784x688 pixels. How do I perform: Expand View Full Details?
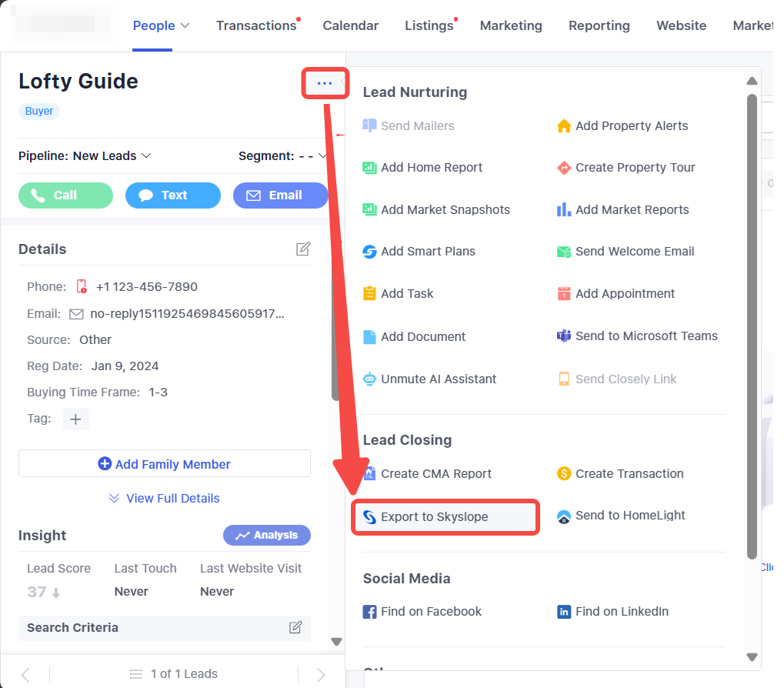(x=165, y=498)
